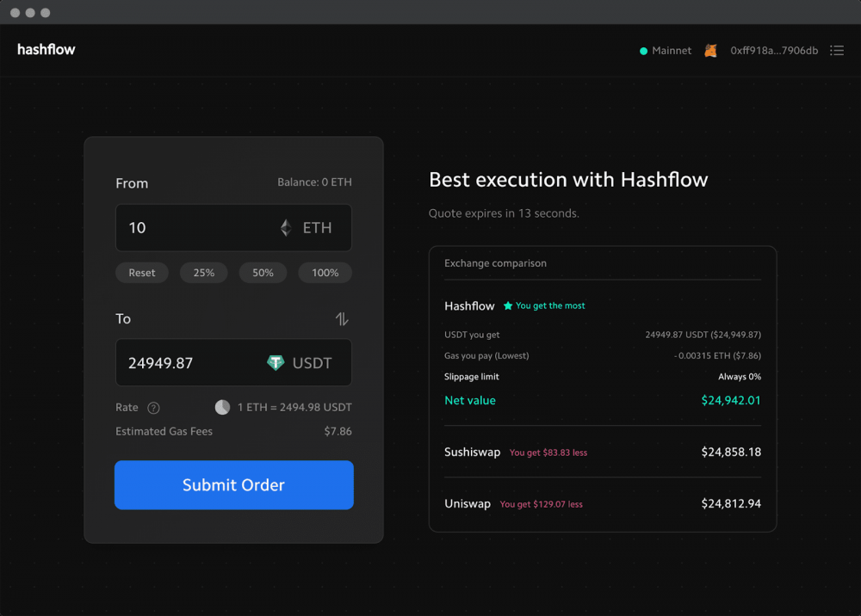
Task: Select the Sushiswap comparison row
Action: click(603, 452)
